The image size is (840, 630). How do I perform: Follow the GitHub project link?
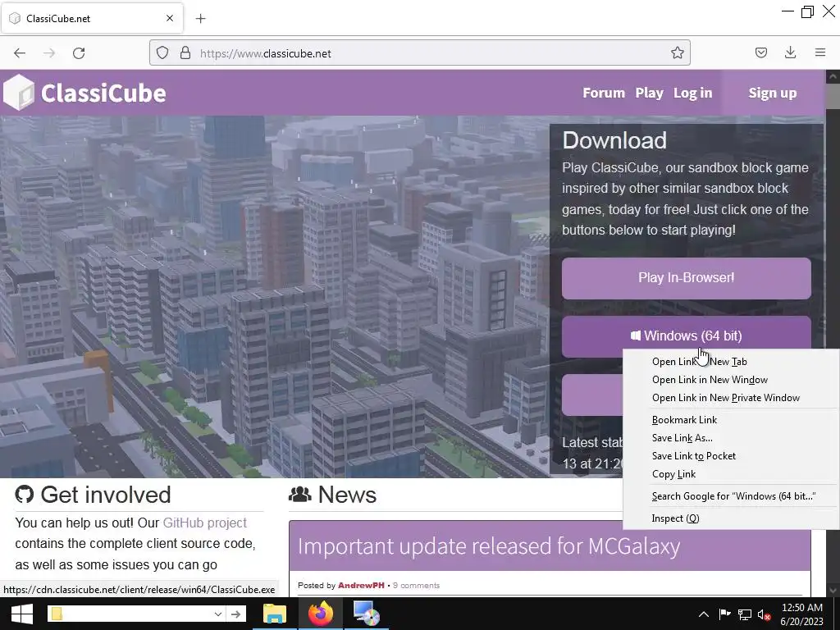click(x=204, y=523)
